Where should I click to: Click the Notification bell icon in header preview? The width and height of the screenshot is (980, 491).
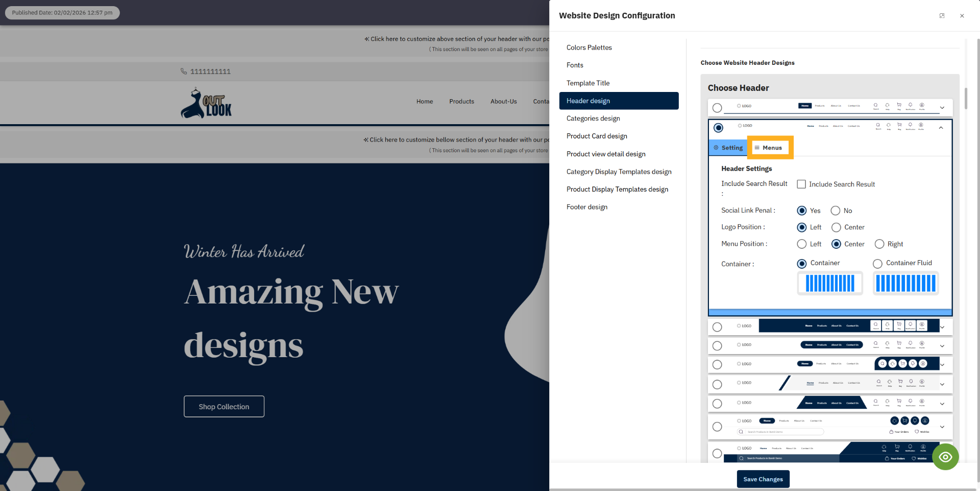pyautogui.click(x=911, y=125)
